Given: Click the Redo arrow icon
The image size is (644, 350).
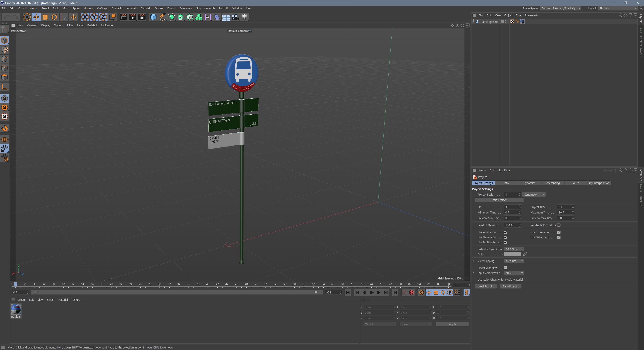Looking at the screenshot, I should 15,17.
